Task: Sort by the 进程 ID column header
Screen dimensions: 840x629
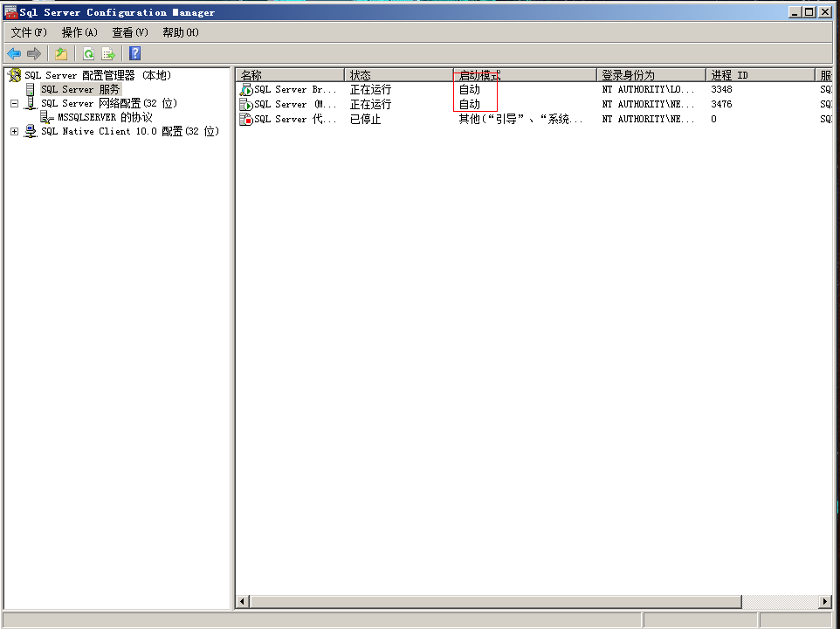Action: [x=761, y=75]
